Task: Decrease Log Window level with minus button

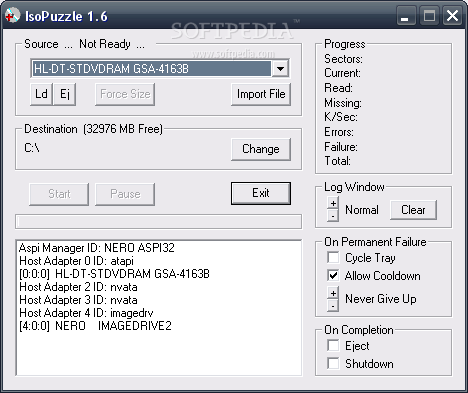Action: coord(333,216)
